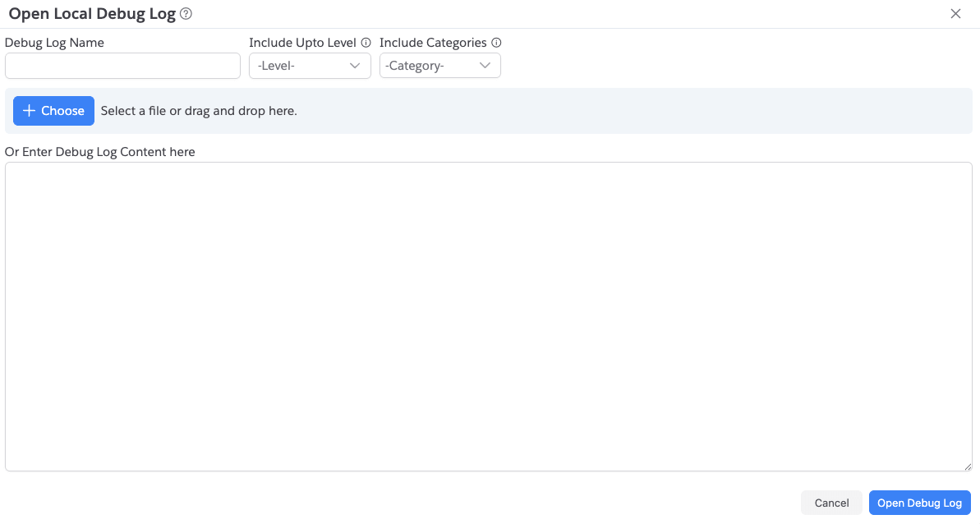The image size is (980, 524).
Task: Click the Include Upto Level label
Action: click(x=302, y=43)
